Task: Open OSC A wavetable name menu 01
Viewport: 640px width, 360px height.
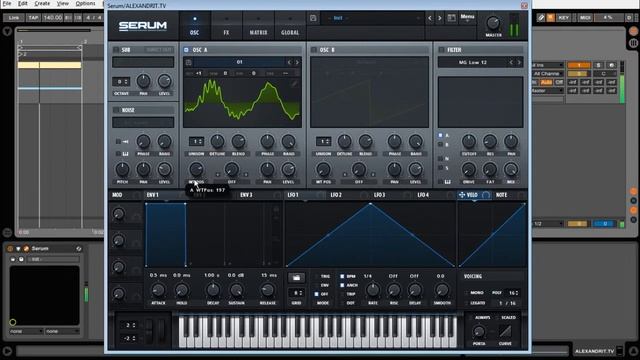Action: click(x=240, y=62)
